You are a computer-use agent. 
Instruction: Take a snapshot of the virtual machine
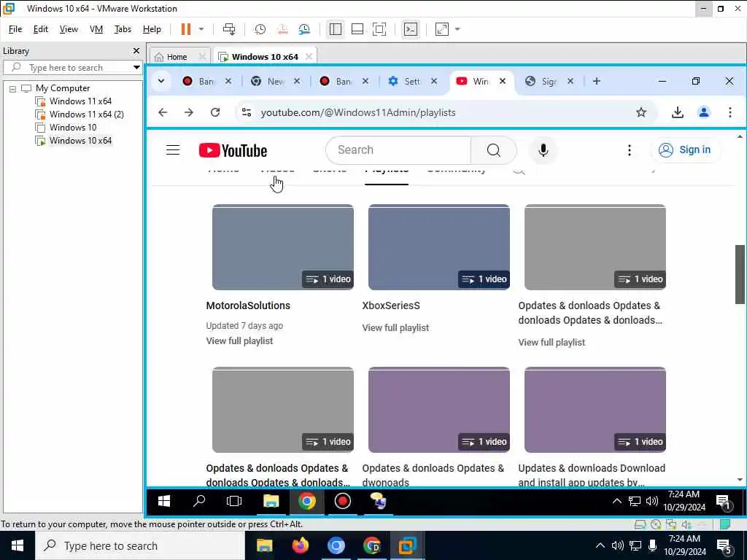coord(260,29)
